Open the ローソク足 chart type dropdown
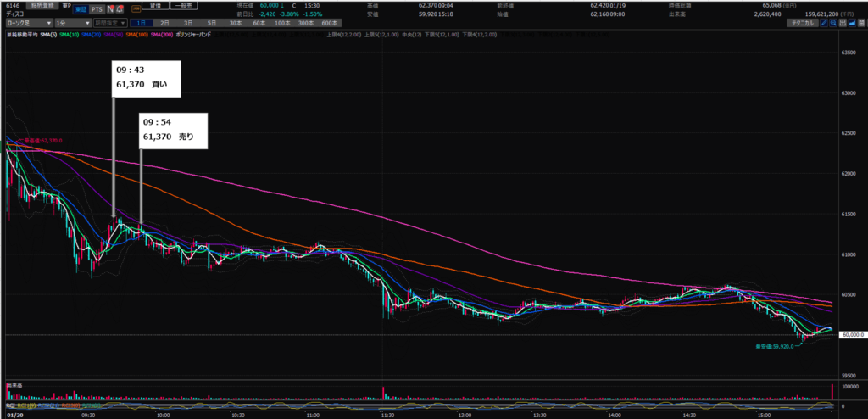Screen dimensions: 868x419 pos(26,23)
